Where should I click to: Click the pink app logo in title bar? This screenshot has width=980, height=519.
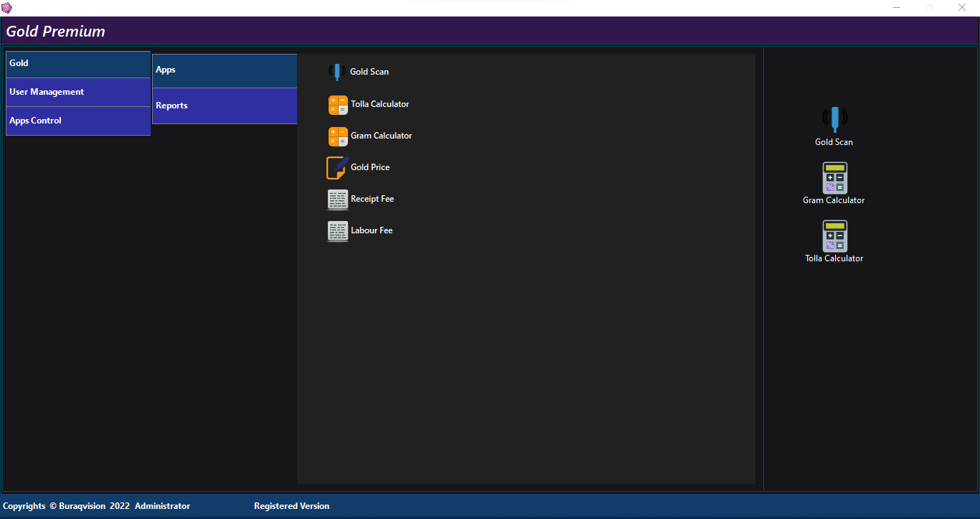7,8
